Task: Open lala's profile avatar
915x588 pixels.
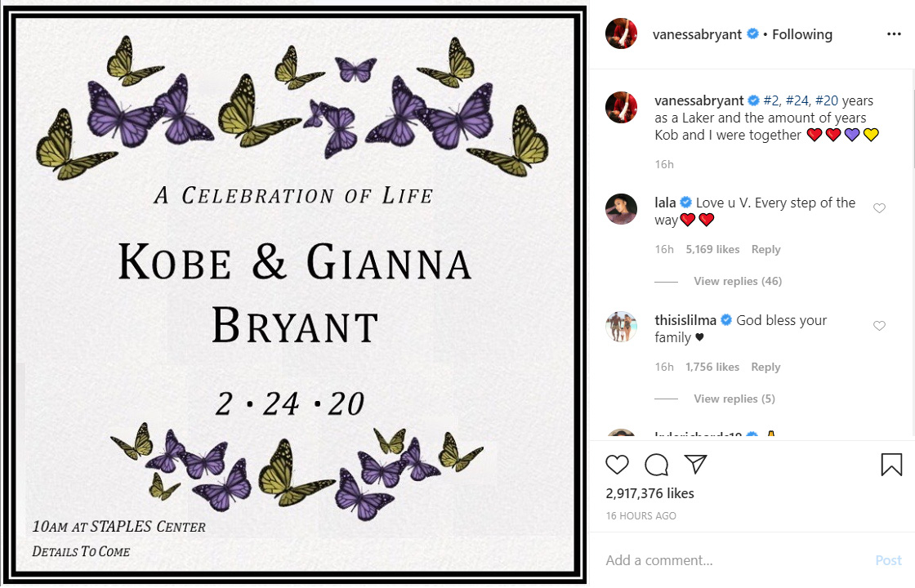Action: pos(622,209)
